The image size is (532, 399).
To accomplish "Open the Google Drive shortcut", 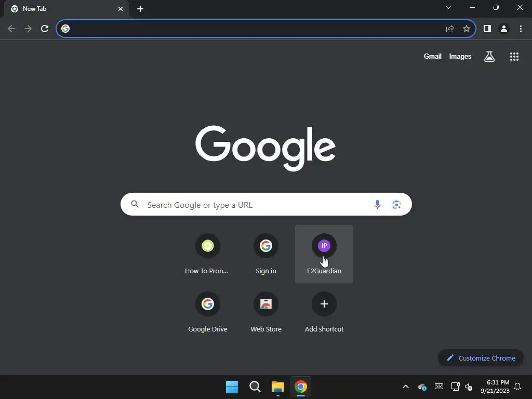I will pos(208,312).
